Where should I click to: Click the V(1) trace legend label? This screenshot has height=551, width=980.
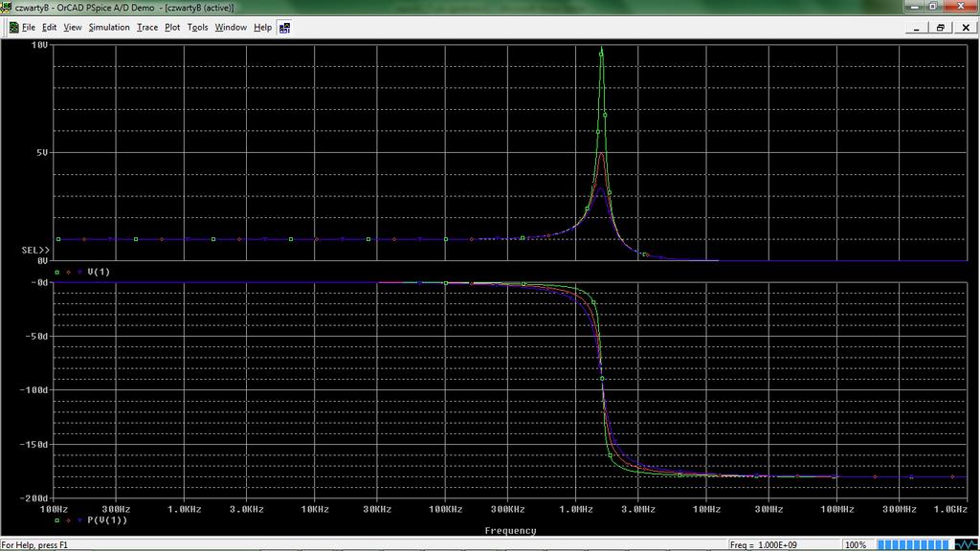[99, 272]
